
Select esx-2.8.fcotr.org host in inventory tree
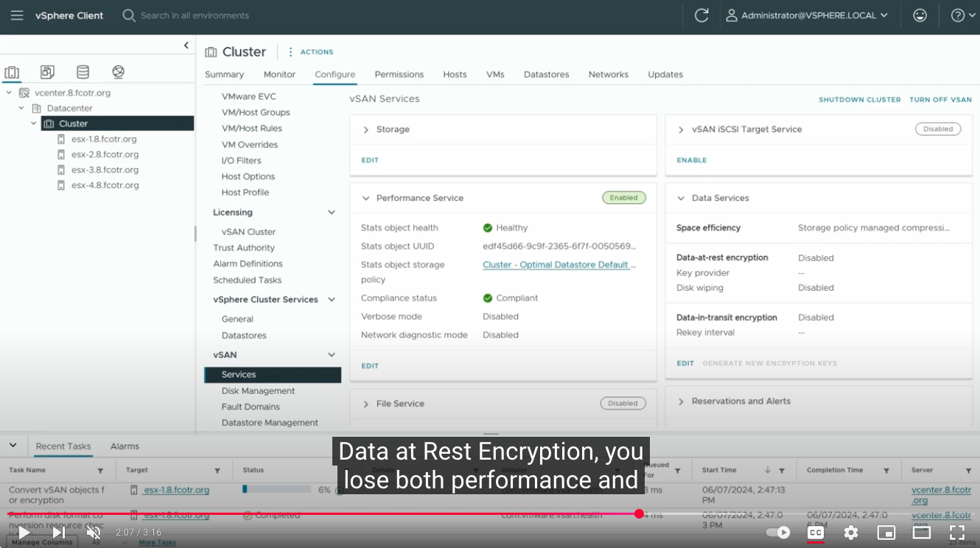click(105, 155)
